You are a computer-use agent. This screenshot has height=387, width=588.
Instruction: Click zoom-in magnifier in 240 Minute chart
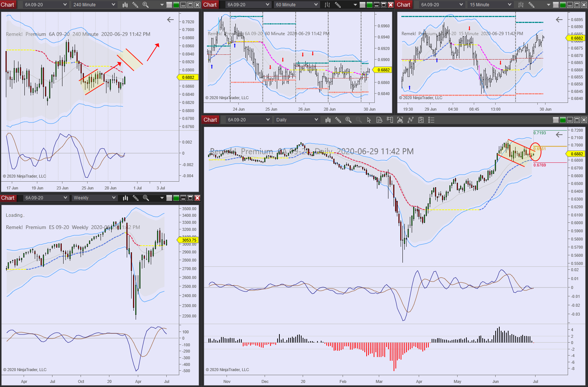pos(146,5)
